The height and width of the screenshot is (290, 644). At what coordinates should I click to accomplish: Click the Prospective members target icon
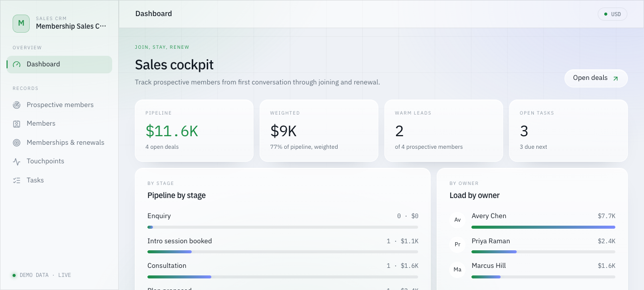coord(17,105)
